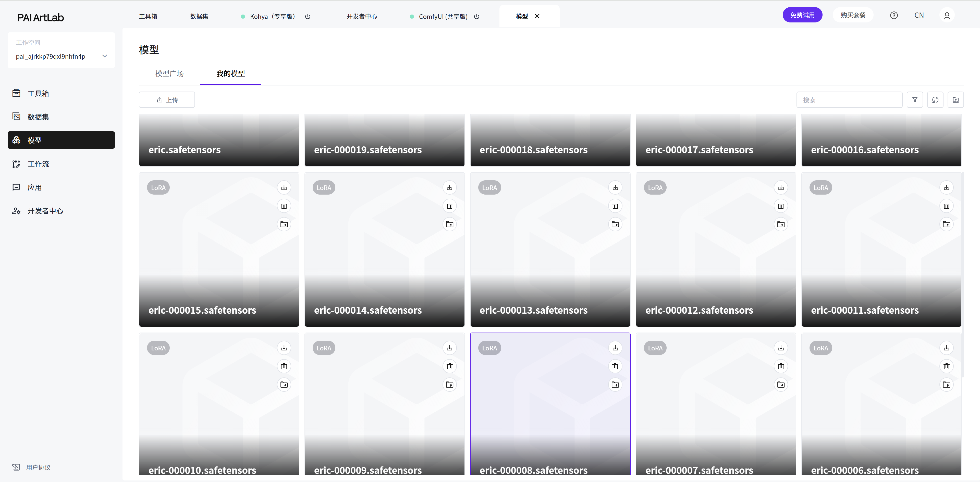Delete the eric-000008.safetensors model
The height and width of the screenshot is (482, 980).
point(615,366)
